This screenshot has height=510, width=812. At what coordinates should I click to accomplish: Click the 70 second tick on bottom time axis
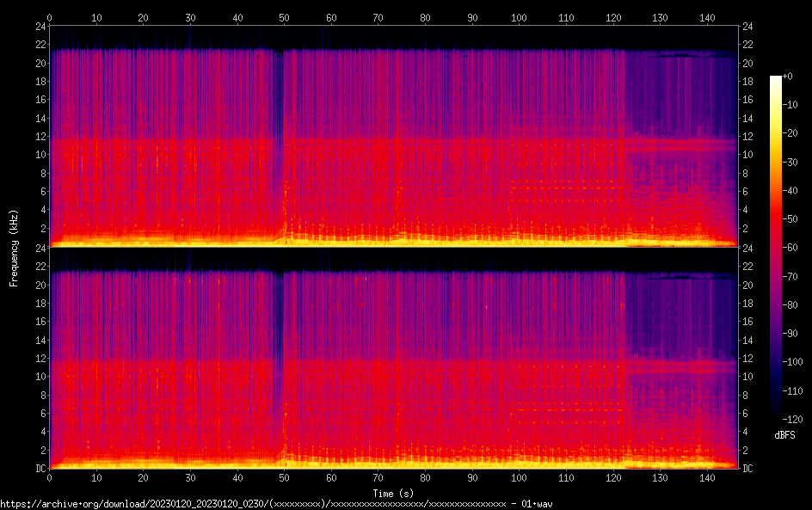tap(378, 477)
